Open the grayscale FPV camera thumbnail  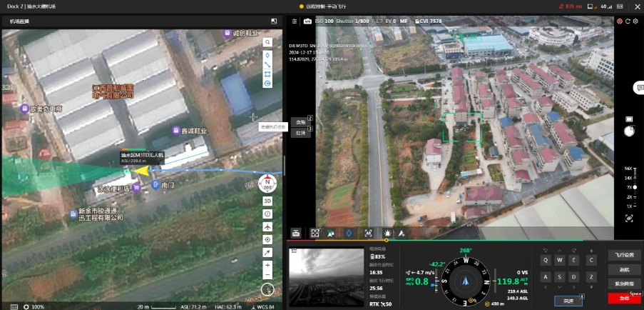[327, 276]
